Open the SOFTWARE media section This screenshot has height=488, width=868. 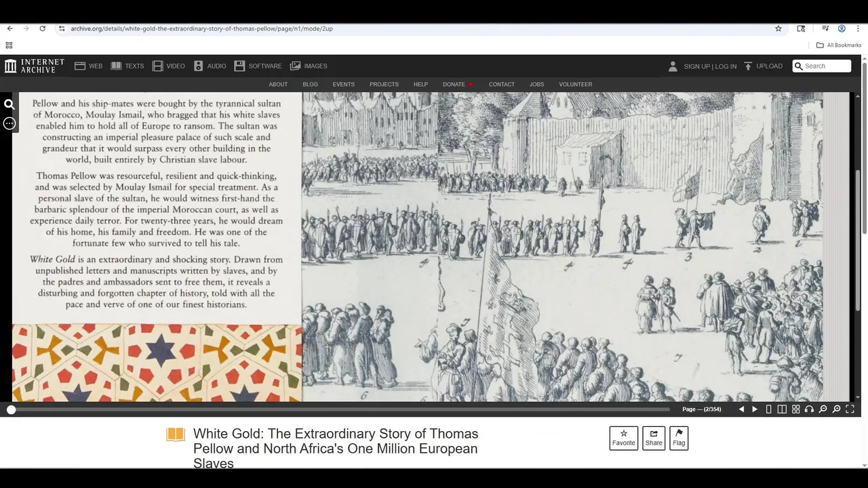point(258,66)
